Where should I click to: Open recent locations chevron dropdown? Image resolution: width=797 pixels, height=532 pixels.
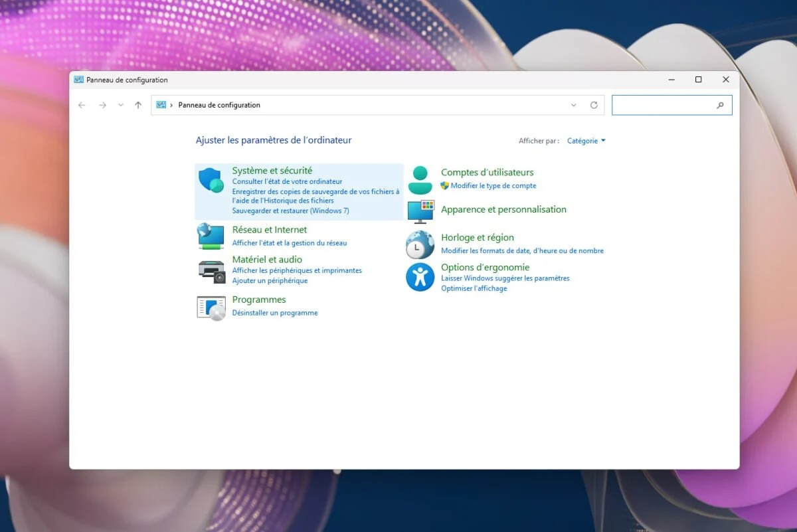tap(120, 105)
